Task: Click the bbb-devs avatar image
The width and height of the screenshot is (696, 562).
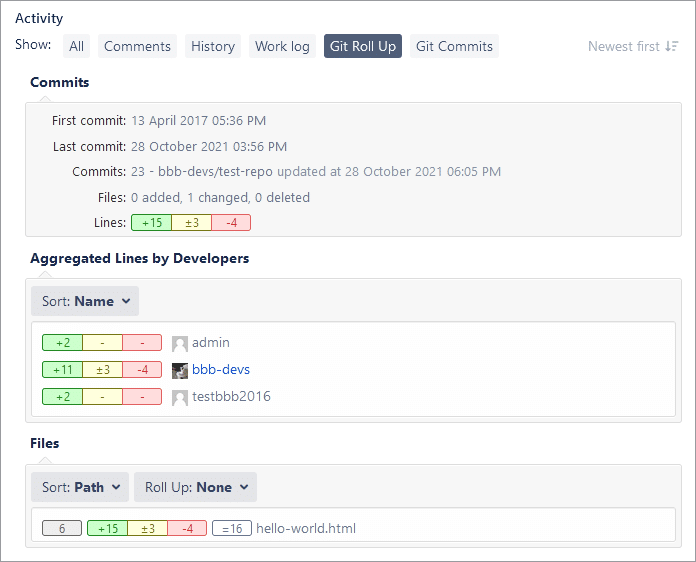Action: point(180,370)
